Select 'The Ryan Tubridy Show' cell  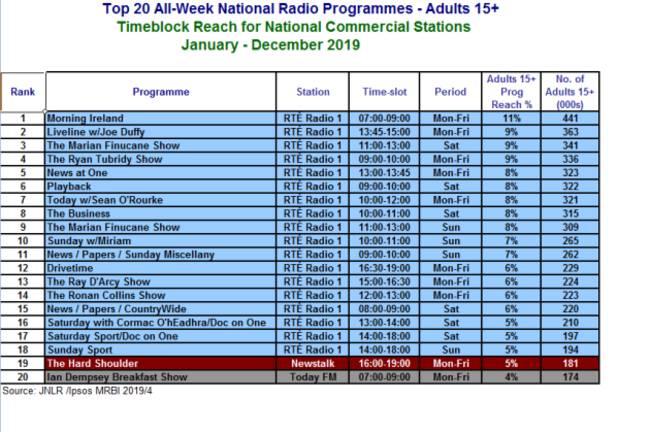tap(161, 159)
